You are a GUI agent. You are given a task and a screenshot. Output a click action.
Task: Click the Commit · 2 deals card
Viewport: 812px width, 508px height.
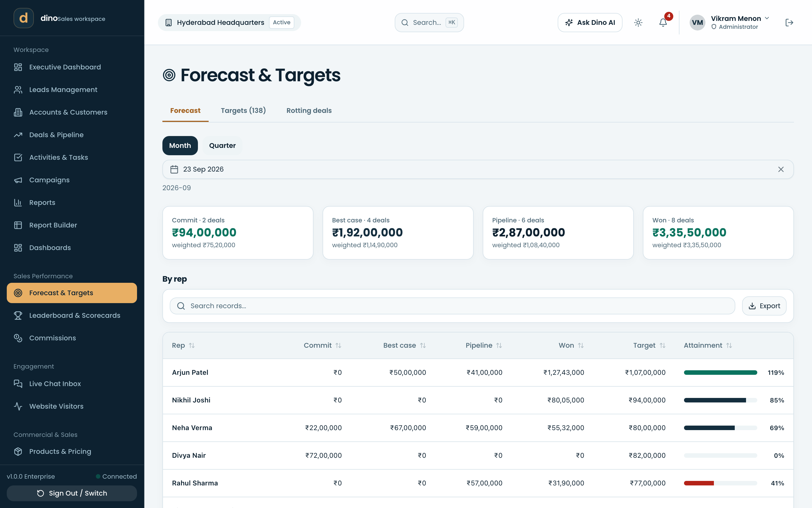238,233
